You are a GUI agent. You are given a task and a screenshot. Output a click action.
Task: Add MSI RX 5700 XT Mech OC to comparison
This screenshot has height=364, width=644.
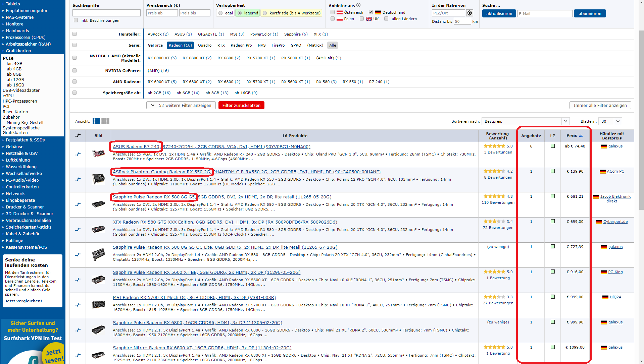[78, 305]
